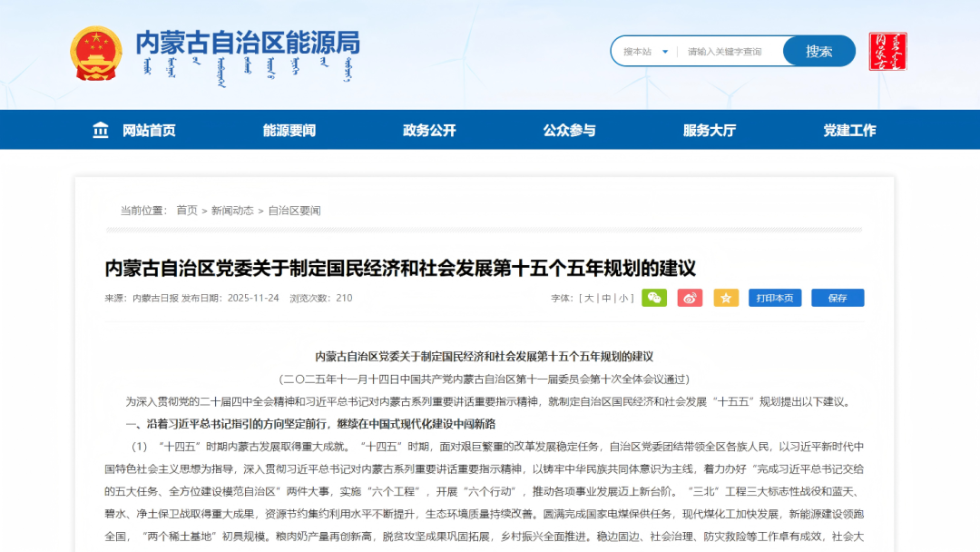Open the 能源要闻 menu
This screenshot has width=980, height=552.
point(289,130)
